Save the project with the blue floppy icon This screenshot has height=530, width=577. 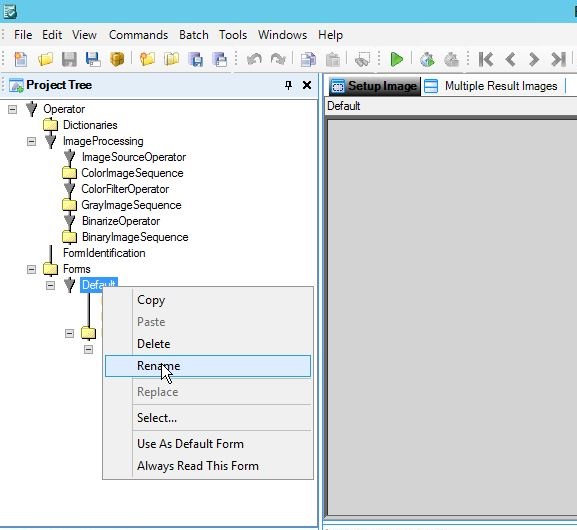[93, 59]
